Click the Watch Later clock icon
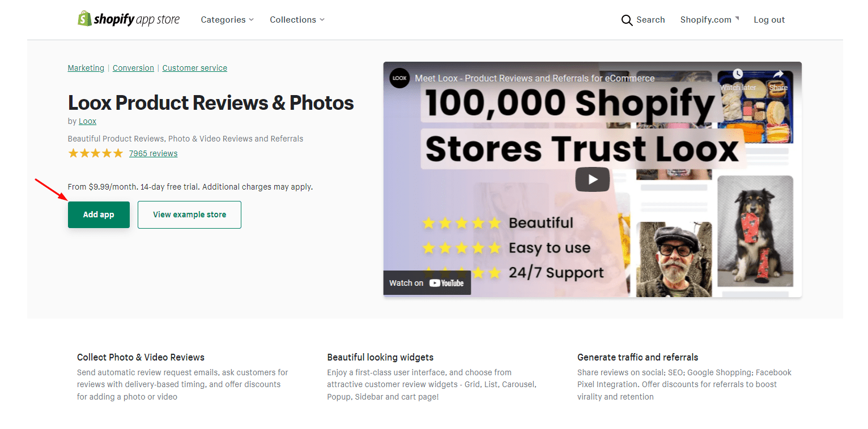Image resolution: width=868 pixels, height=429 pixels. tap(737, 74)
